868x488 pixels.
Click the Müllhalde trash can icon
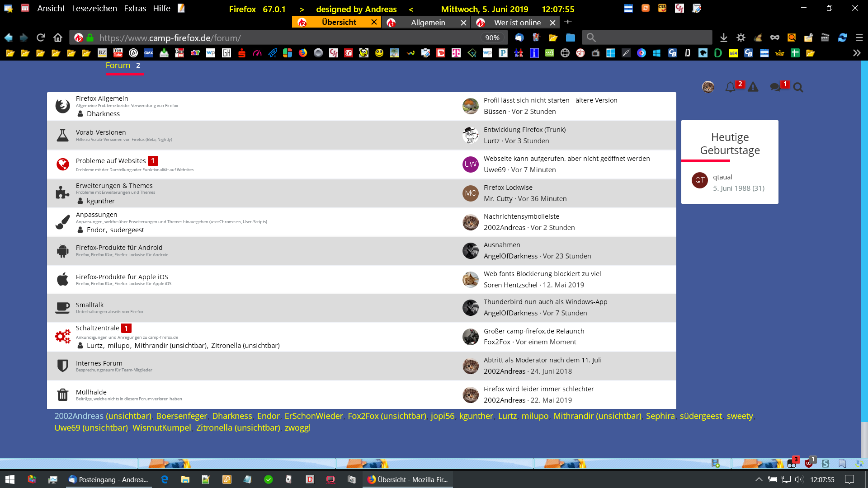point(62,394)
